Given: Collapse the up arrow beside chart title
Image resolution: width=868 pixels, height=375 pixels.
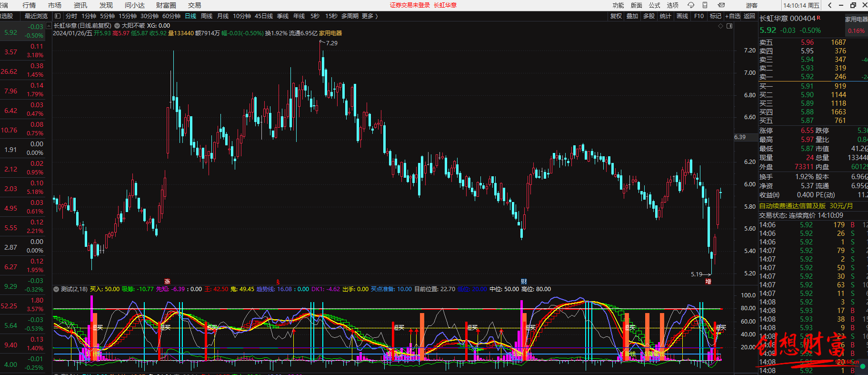Looking at the screenshot, I should pos(49,26).
